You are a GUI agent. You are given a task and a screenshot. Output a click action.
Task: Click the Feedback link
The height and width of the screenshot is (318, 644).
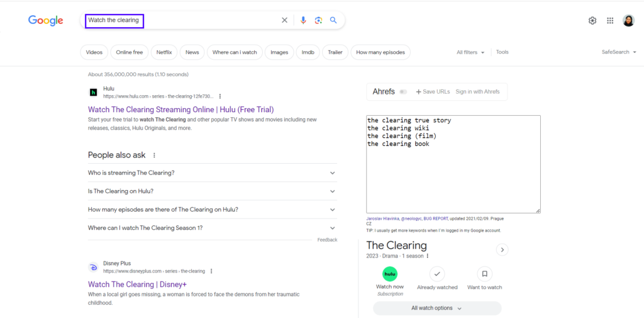(x=327, y=240)
